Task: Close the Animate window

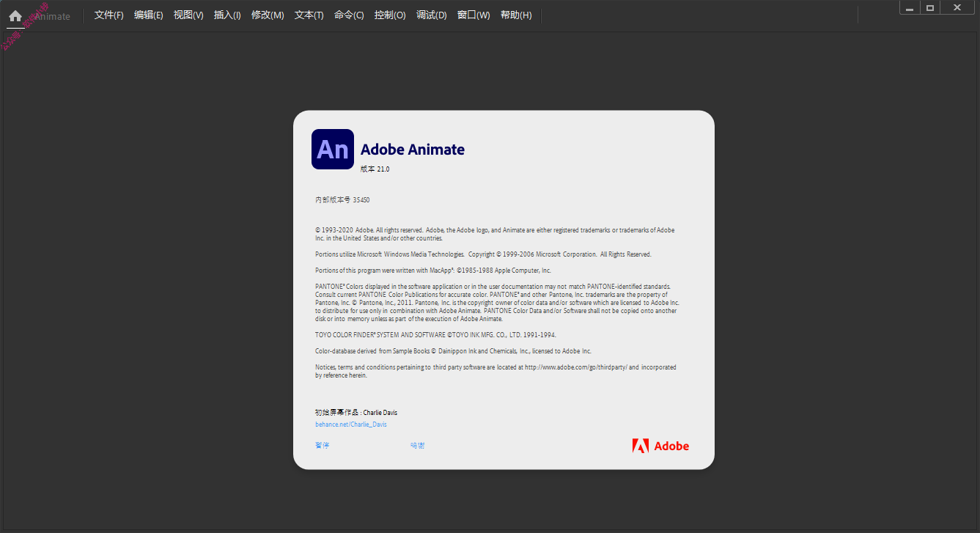Action: [x=957, y=7]
